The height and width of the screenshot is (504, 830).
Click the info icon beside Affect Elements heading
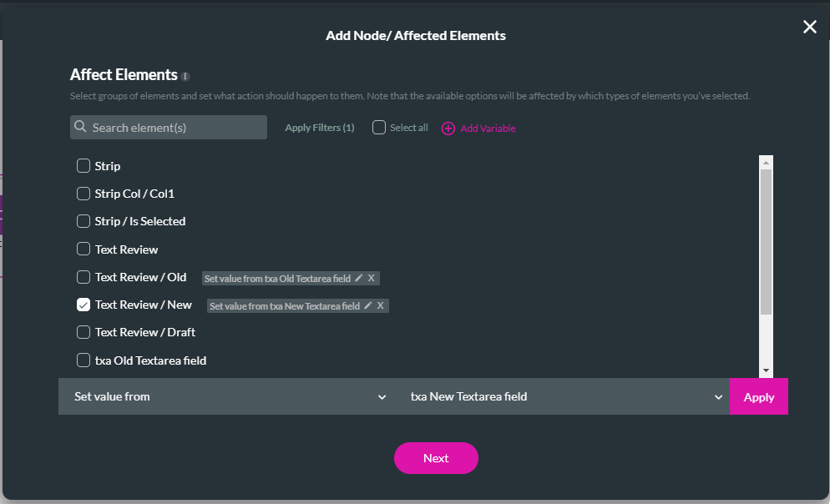185,75
